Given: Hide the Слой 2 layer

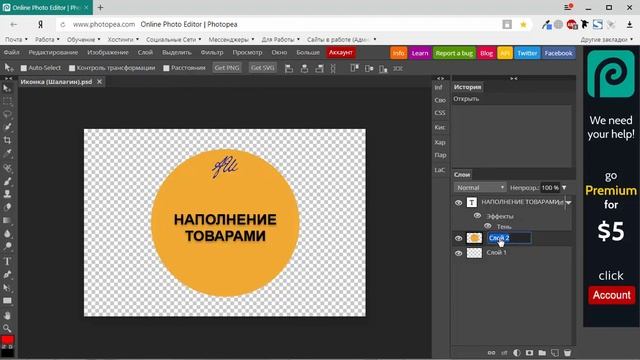Looking at the screenshot, I should 458,238.
